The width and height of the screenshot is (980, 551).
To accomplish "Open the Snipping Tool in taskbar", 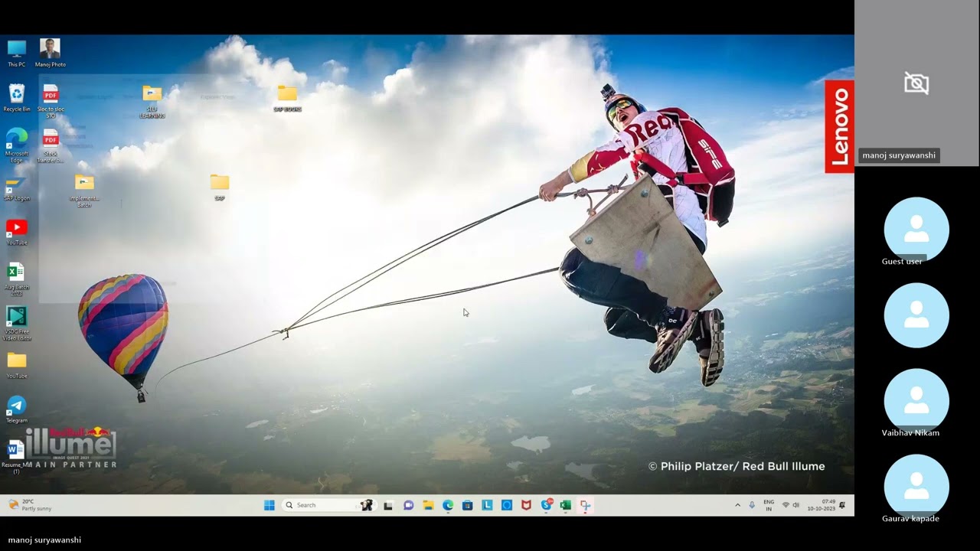I will 585,505.
